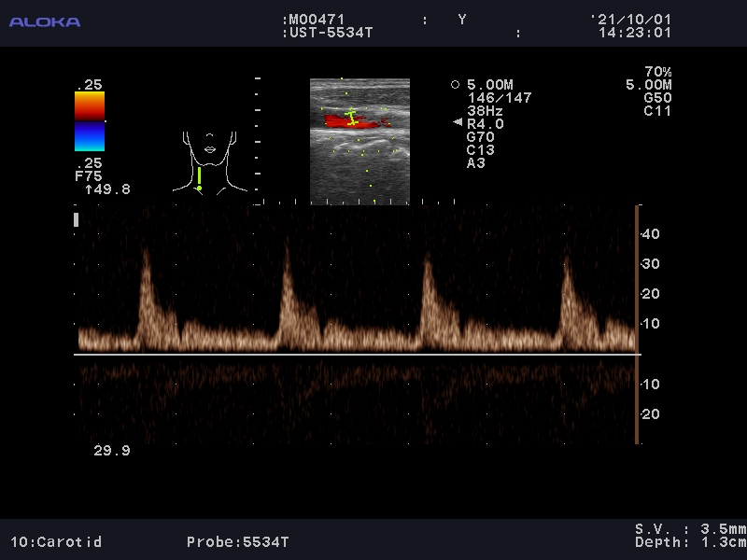Click the blue half of color velocity bar
The width and height of the screenshot is (747, 560).
pyautogui.click(x=90, y=136)
